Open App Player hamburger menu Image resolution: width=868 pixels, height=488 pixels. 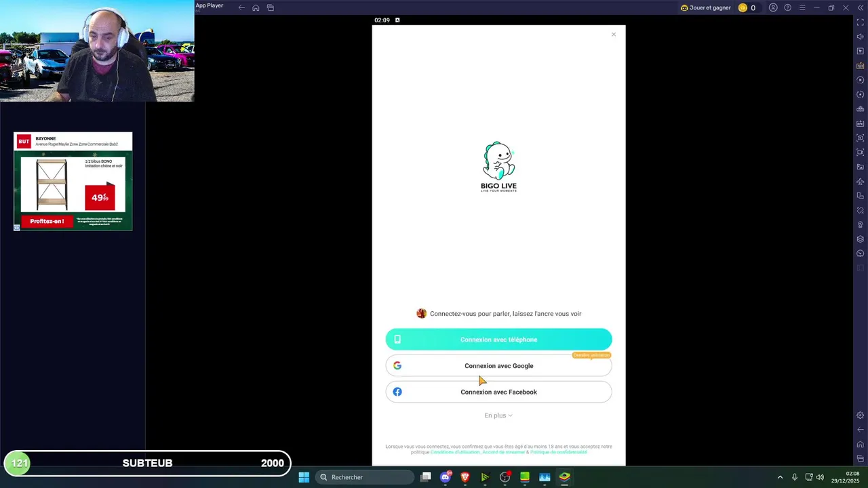pyautogui.click(x=802, y=7)
